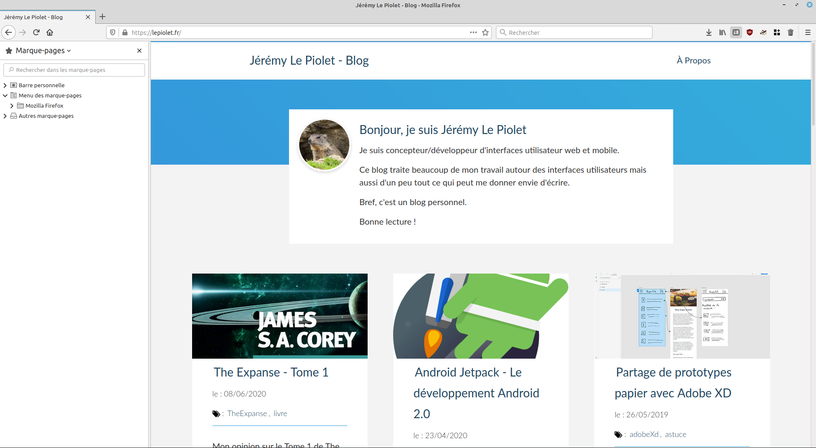Open the Marque-pages sidebar switcher dropdown
Image resolution: width=816 pixels, height=448 pixels.
[x=38, y=50]
